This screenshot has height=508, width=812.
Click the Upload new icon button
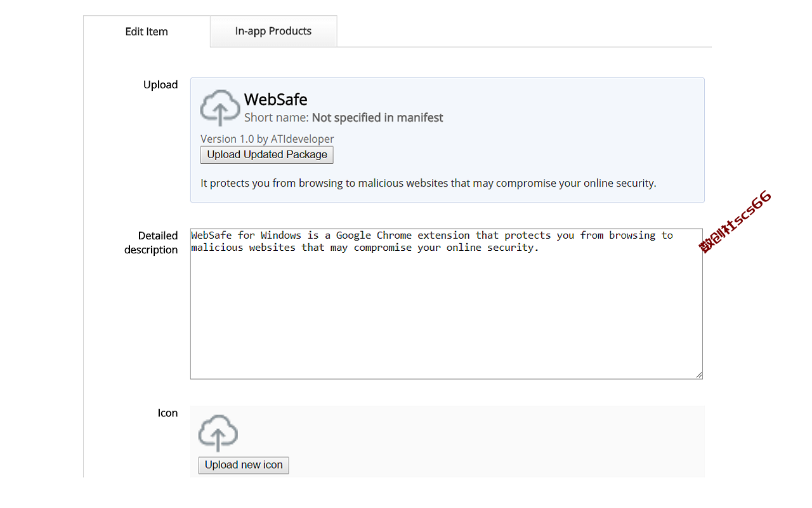(244, 465)
